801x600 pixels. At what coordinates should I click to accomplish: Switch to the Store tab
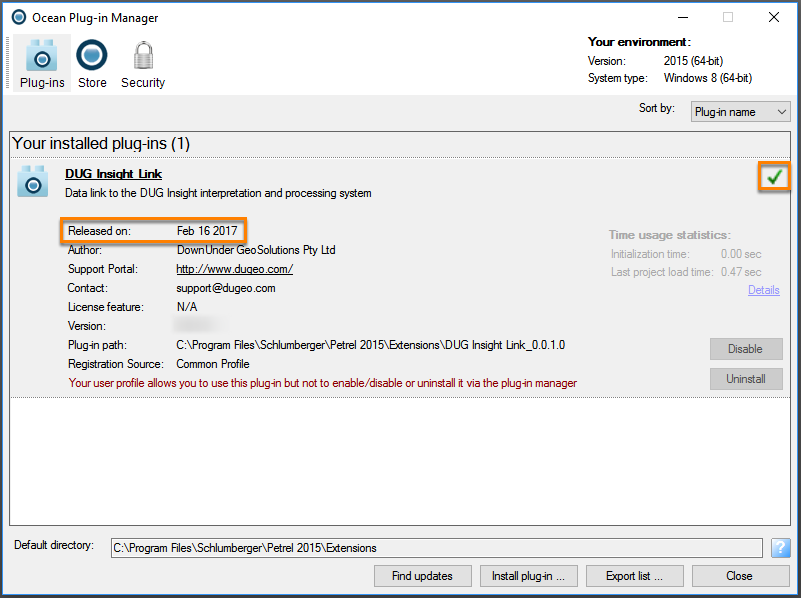point(92,64)
